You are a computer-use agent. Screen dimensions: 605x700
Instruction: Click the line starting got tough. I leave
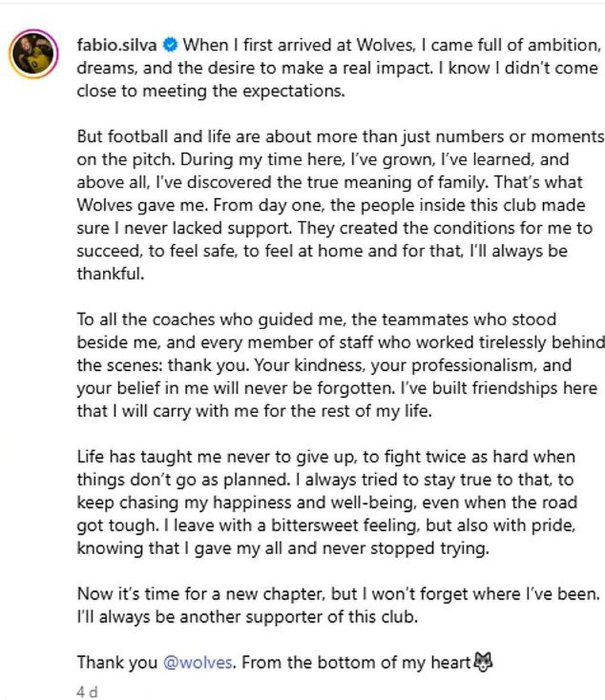click(326, 525)
